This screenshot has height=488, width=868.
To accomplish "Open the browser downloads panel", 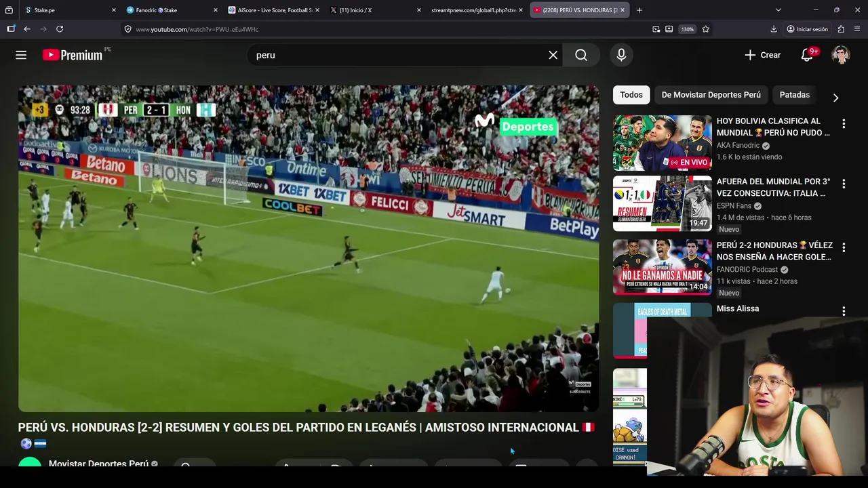I will pyautogui.click(x=774, y=29).
